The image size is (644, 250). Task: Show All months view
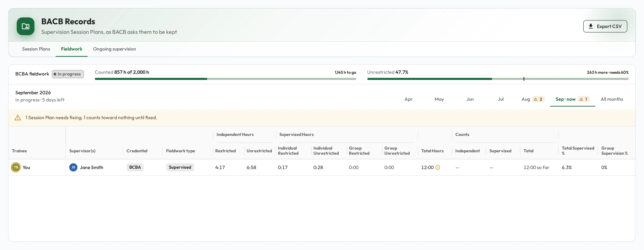click(612, 99)
